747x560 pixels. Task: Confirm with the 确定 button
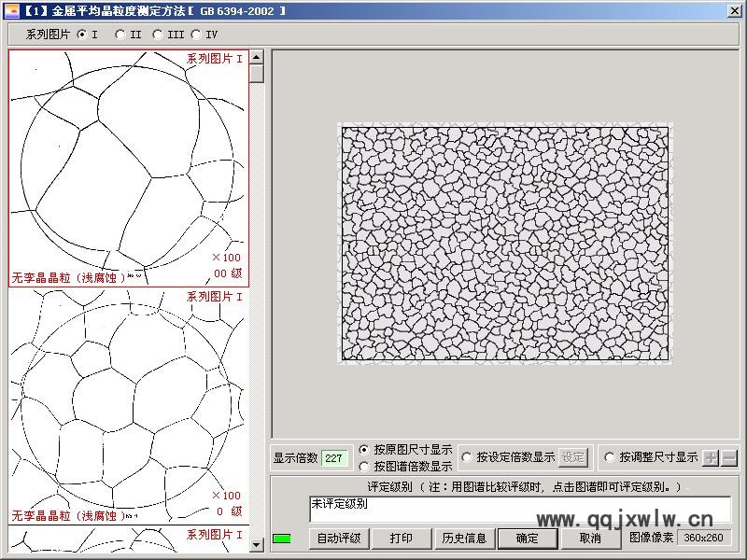click(x=527, y=539)
